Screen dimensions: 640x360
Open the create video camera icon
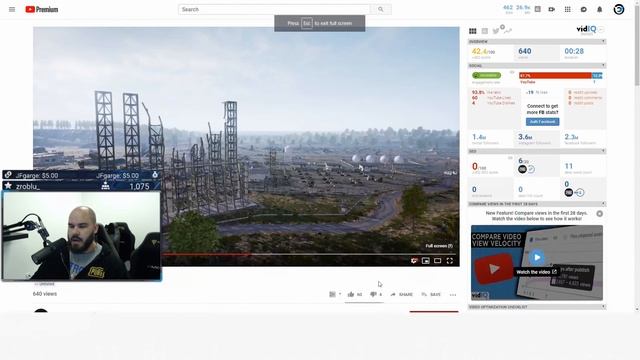551,9
